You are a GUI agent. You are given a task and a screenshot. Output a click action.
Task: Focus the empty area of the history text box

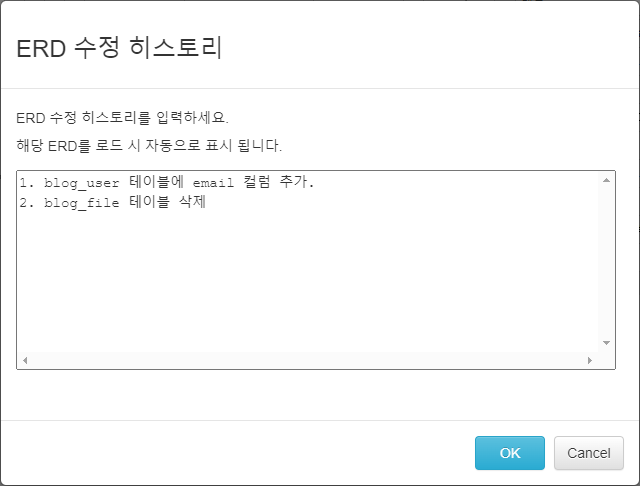300,280
